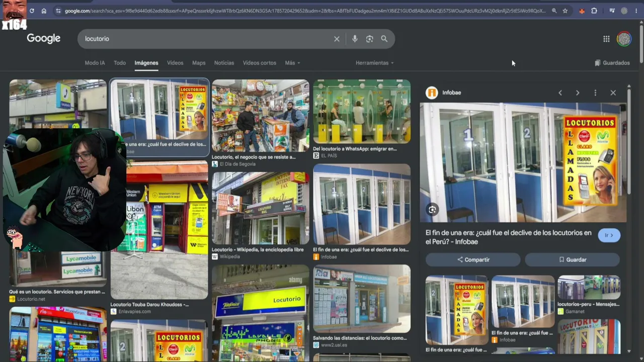Image resolution: width=644 pixels, height=362 pixels.
Task: Open Guardados saved items
Action: pyautogui.click(x=612, y=63)
